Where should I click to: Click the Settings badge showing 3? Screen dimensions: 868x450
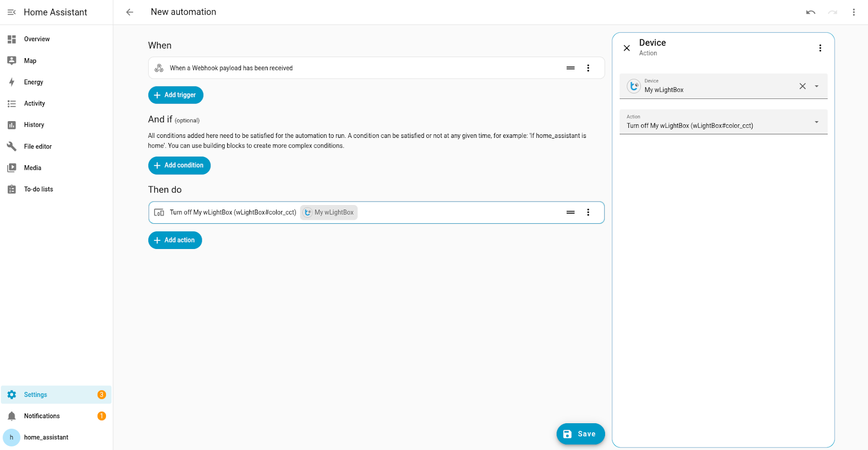click(x=101, y=394)
